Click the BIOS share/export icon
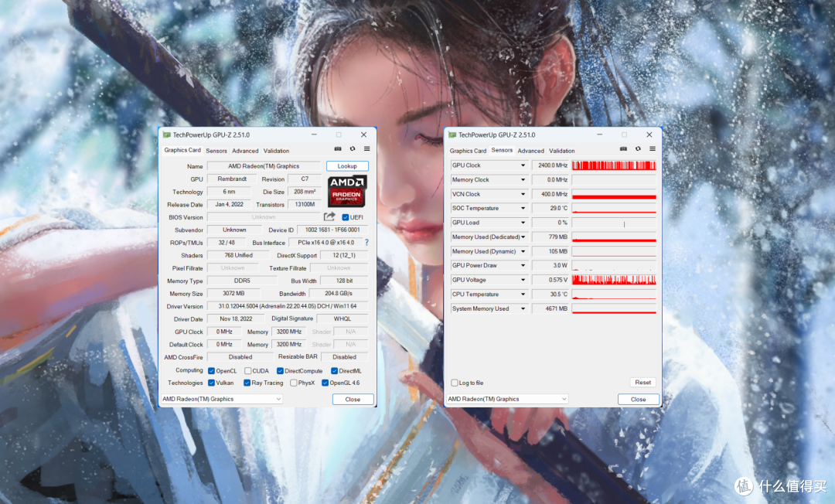Screen dimensions: 835x504 click(329, 216)
